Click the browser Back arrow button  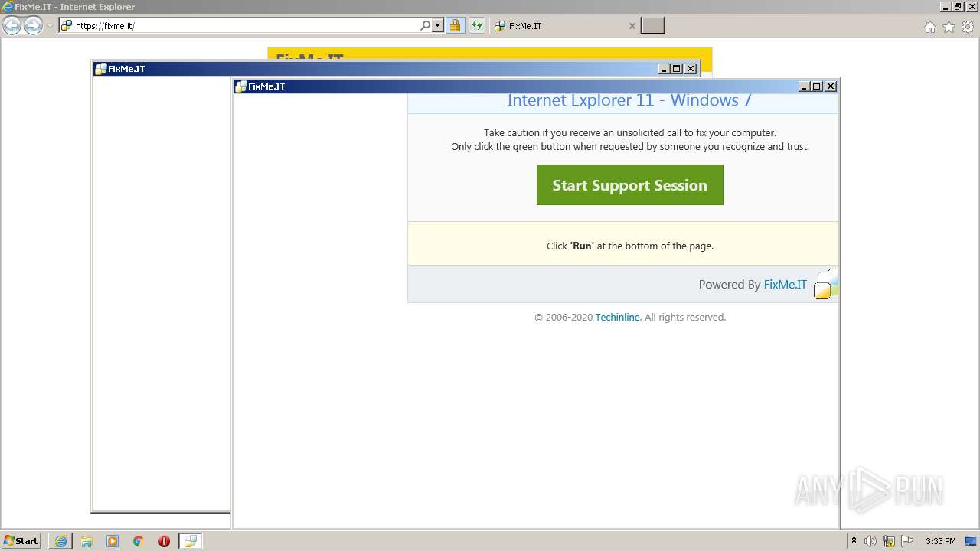(11, 26)
